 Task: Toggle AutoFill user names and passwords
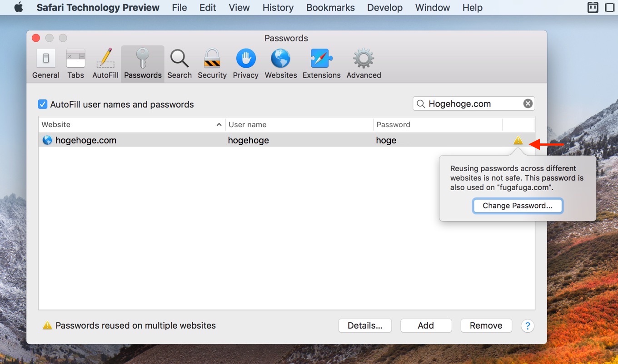(x=42, y=104)
